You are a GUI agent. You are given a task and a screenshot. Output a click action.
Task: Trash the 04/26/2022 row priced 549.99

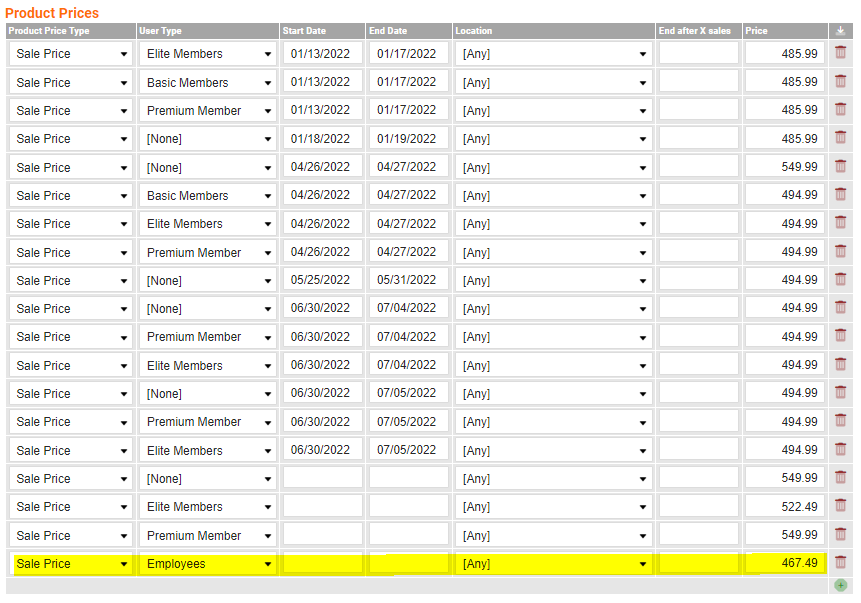(840, 167)
